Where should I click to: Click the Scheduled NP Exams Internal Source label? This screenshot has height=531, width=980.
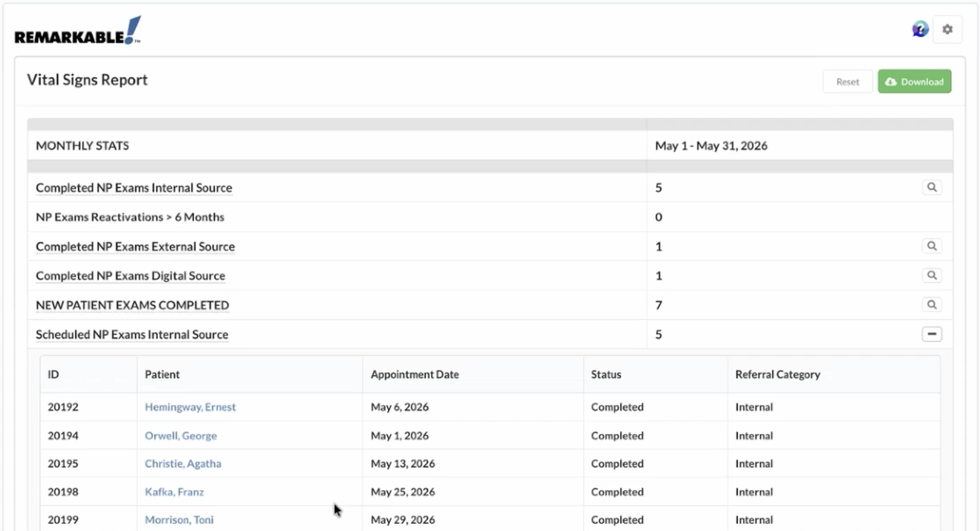[x=132, y=334]
